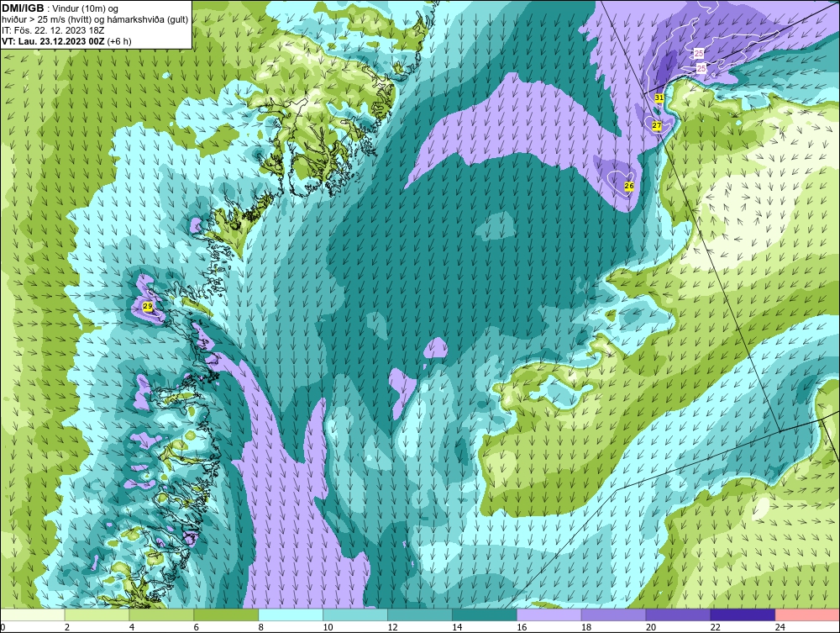Click the legend scale value 0
This screenshot has height=633, width=840.
pyautogui.click(x=3, y=627)
